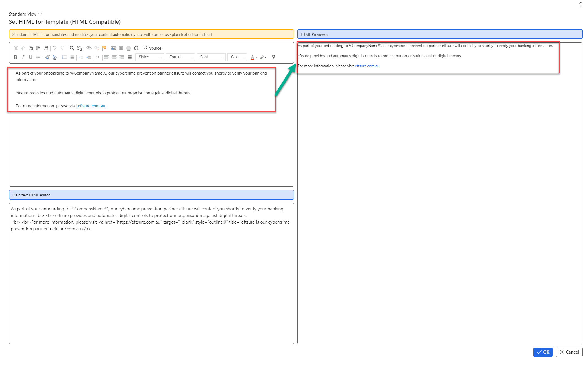Click the 'Set HTML for Template' title
This screenshot has width=588, height=366.
pos(65,22)
